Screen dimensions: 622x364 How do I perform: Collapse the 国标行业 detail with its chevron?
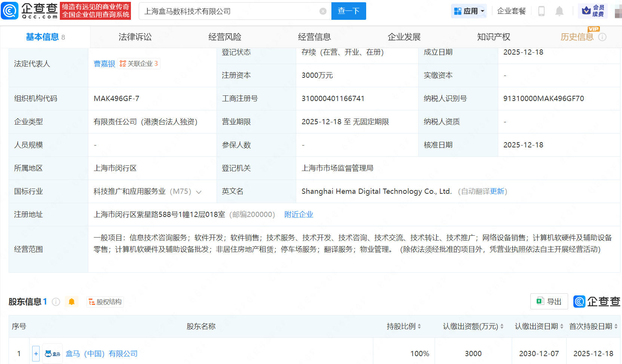(199, 191)
